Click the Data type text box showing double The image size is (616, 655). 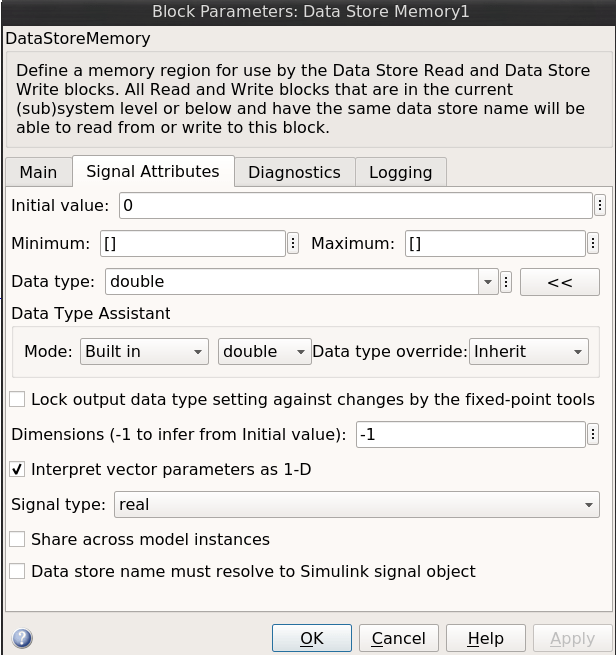pyautogui.click(x=292, y=282)
